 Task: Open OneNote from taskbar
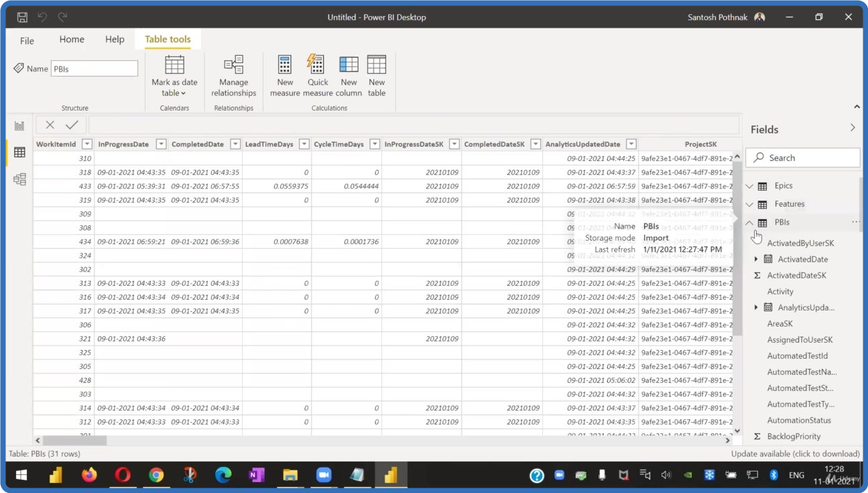257,476
